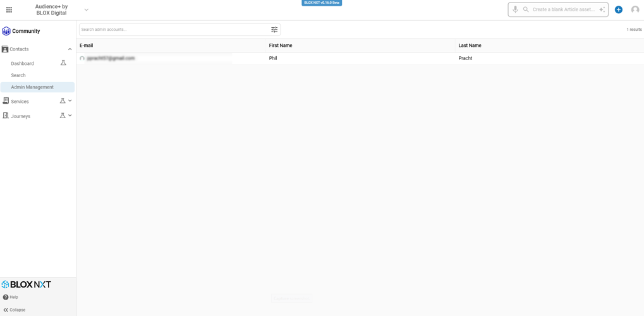The height and width of the screenshot is (316, 644).
Task: Open the Dashboard menu item
Action: (x=23, y=64)
